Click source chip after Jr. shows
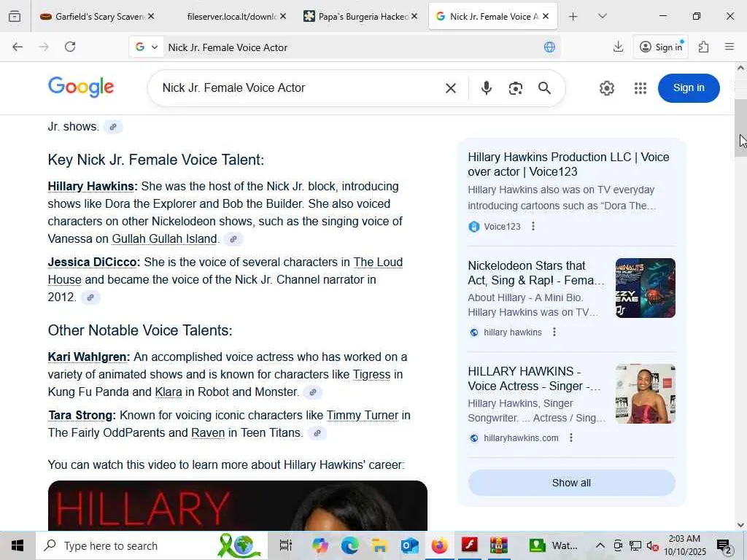747x560 pixels. point(113,127)
